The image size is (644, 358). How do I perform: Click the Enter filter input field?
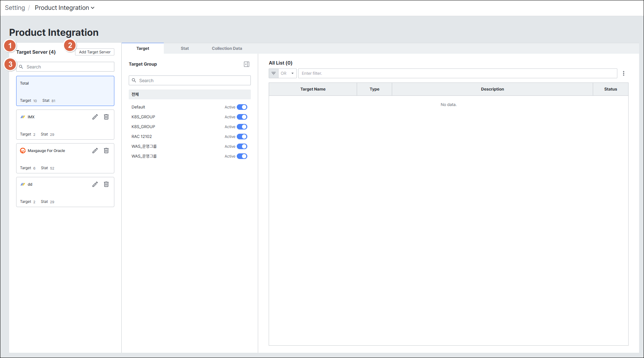click(458, 73)
